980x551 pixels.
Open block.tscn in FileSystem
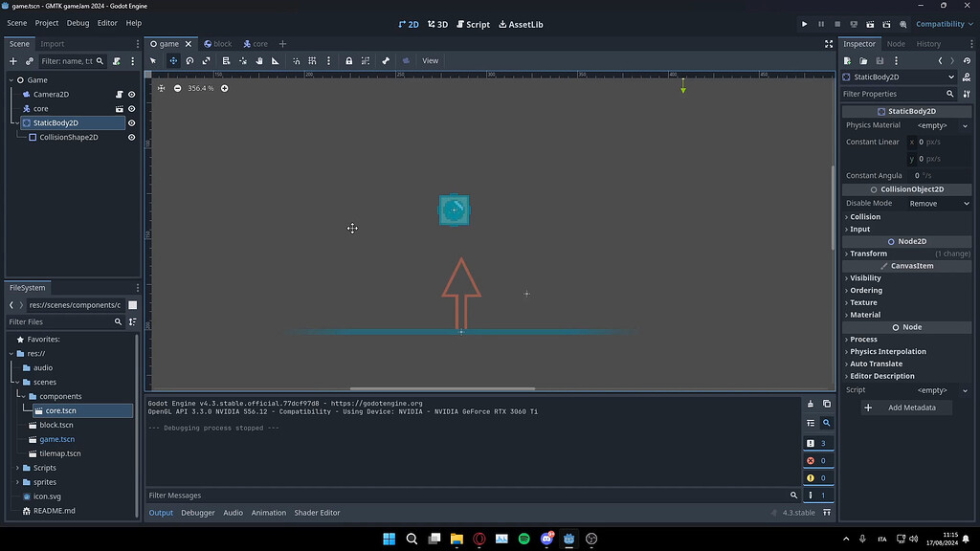pos(56,425)
